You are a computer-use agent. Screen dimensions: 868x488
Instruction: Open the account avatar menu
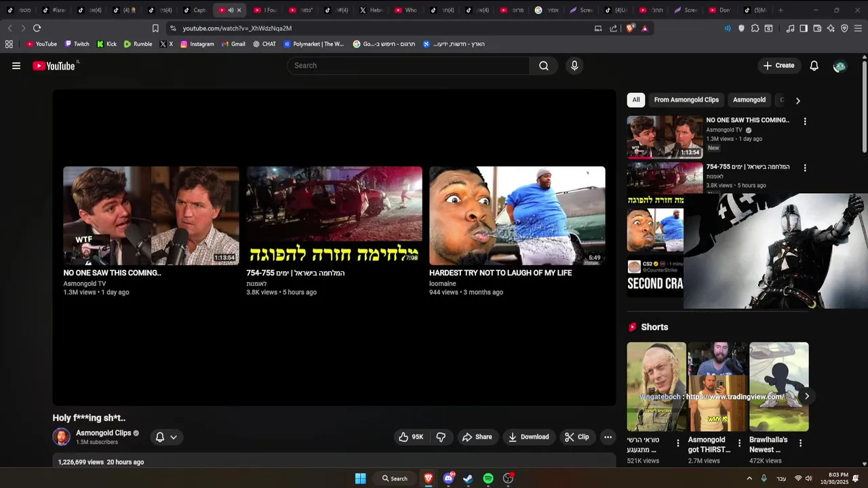[840, 66]
